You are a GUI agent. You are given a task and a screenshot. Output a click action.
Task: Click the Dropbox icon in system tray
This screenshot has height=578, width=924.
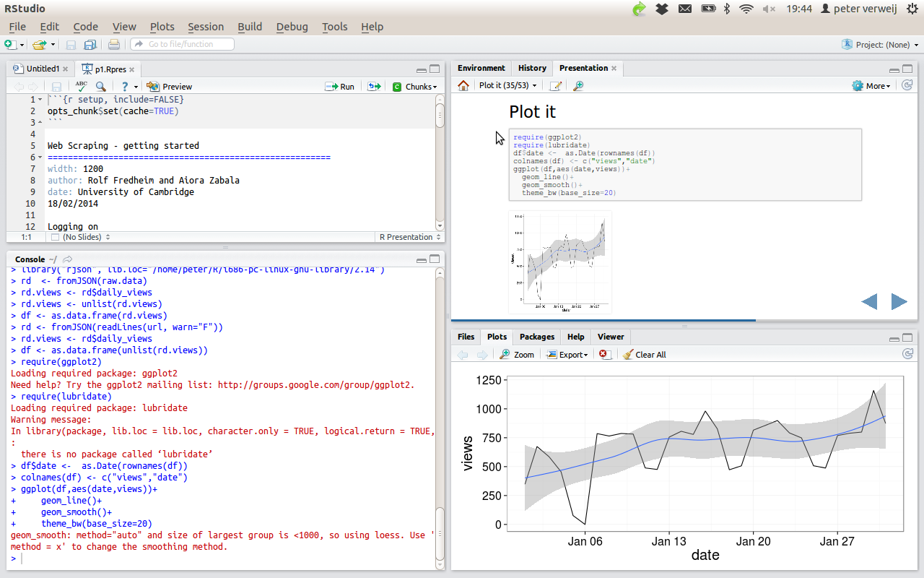(661, 9)
